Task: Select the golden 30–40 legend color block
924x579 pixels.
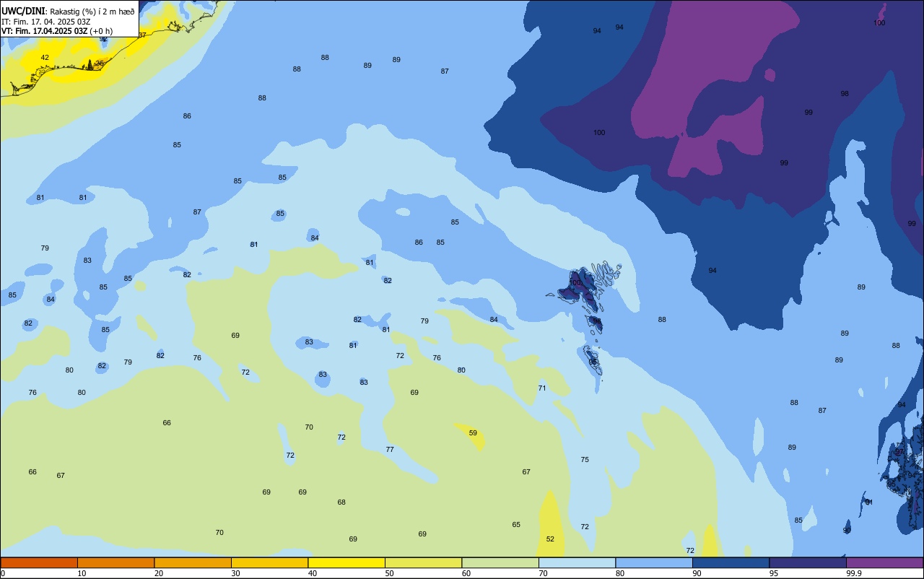Action: coord(269,562)
